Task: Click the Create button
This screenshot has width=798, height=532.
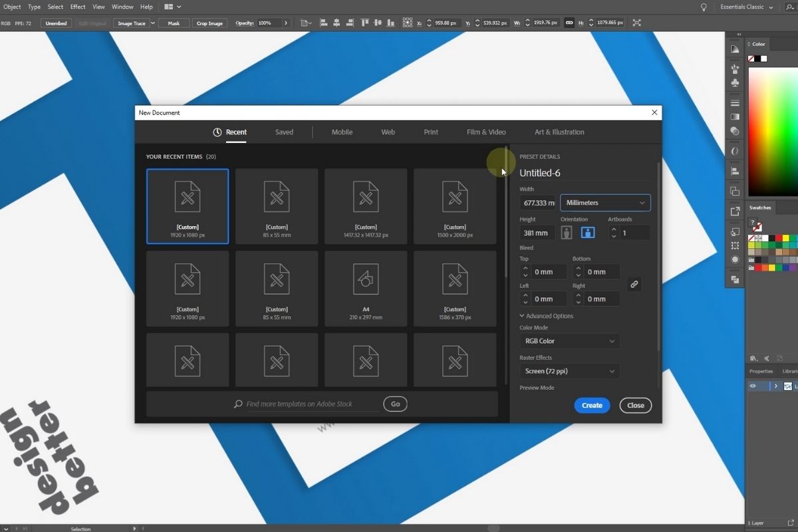Action: pyautogui.click(x=591, y=405)
